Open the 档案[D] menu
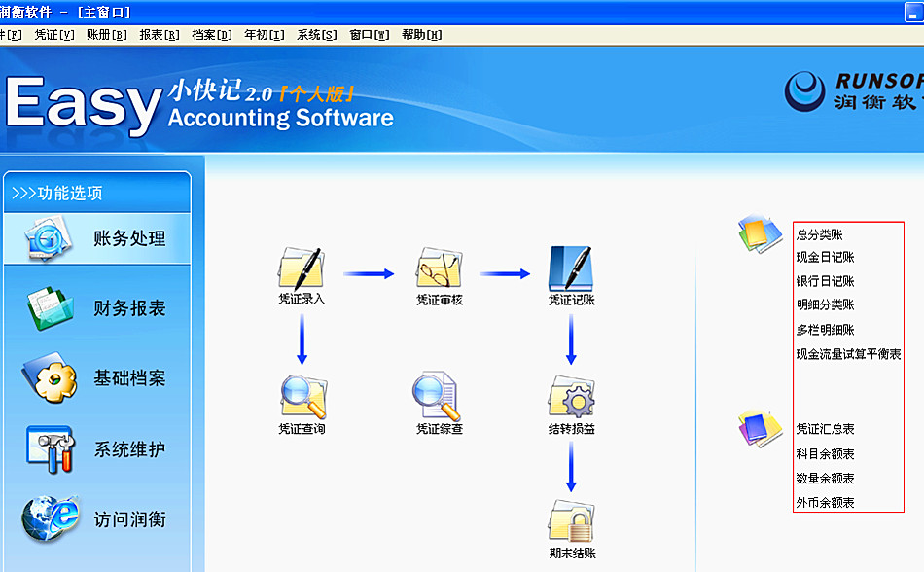 212,35
